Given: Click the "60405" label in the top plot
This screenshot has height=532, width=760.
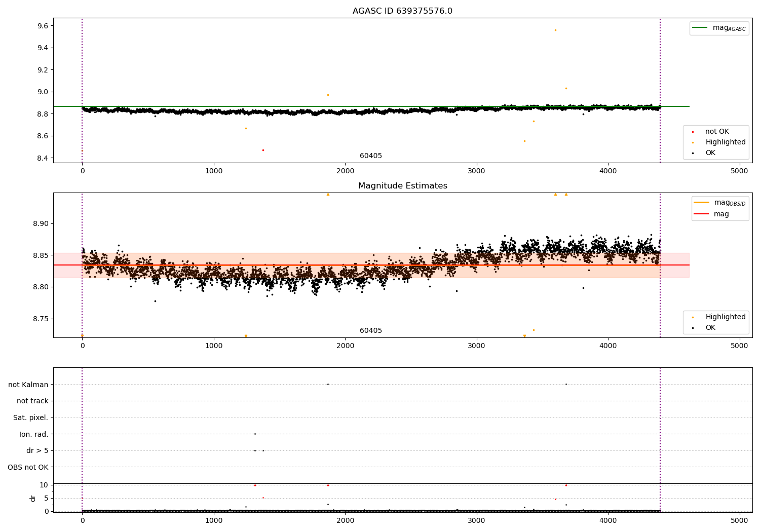Looking at the screenshot, I should [371, 156].
